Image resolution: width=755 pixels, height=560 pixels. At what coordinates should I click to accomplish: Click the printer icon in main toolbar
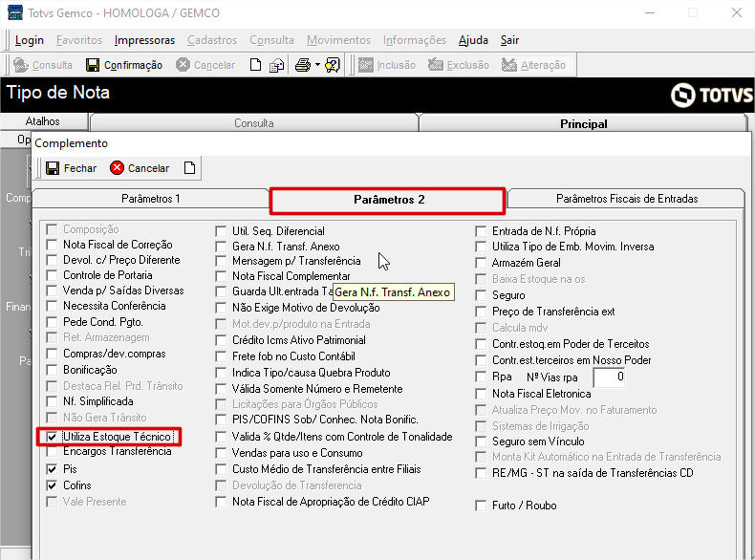303,65
